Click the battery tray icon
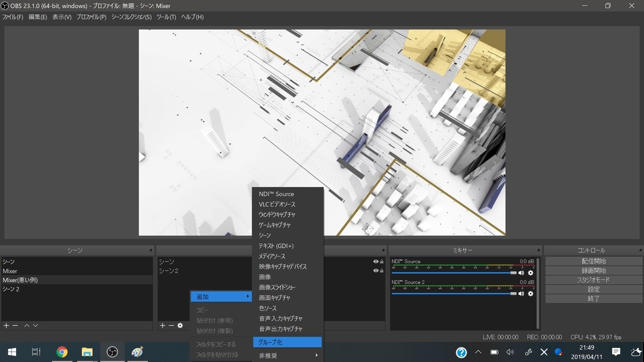644x362 pixels. 494,352
